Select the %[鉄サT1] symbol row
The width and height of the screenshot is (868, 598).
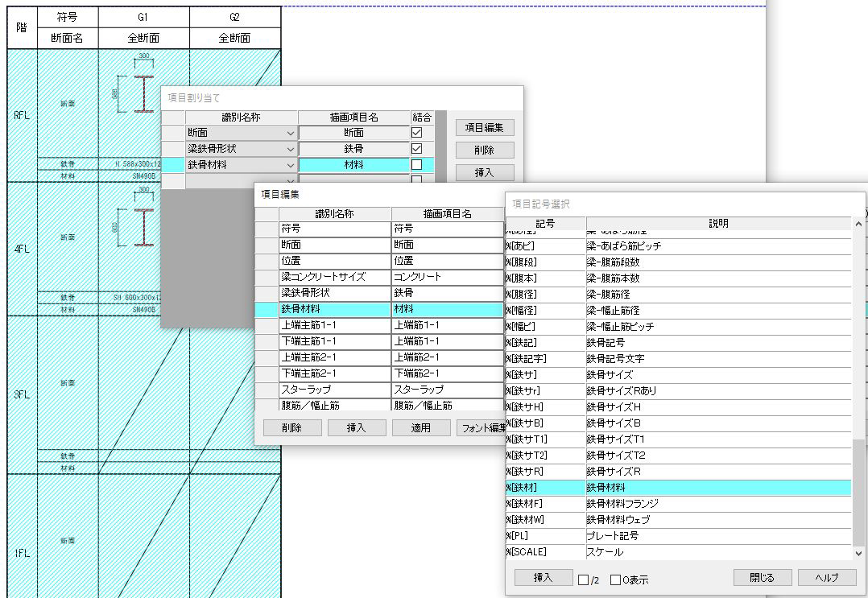click(x=678, y=439)
